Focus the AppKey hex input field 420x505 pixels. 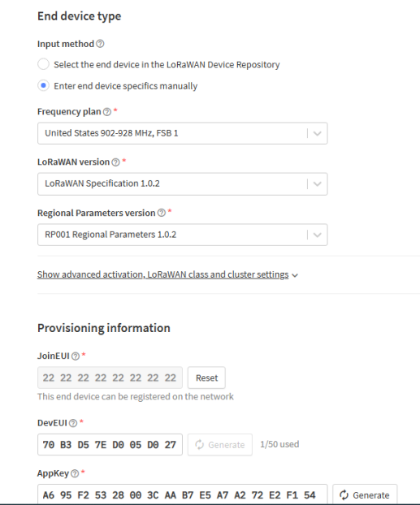point(183,494)
